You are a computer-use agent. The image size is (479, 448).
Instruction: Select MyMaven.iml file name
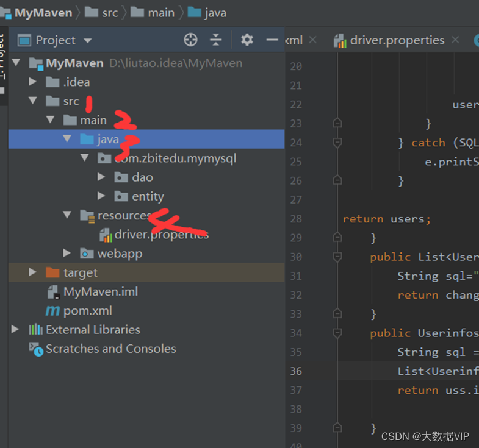(101, 291)
